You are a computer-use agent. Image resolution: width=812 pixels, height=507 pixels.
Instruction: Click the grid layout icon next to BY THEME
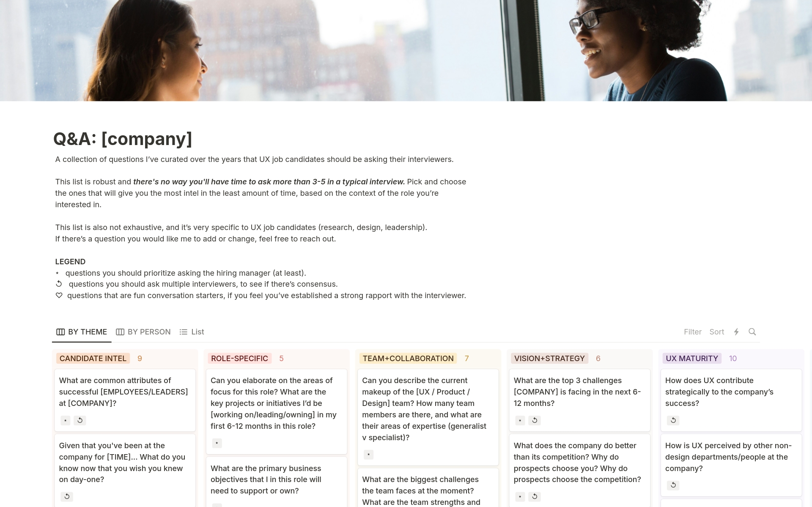[x=60, y=331]
